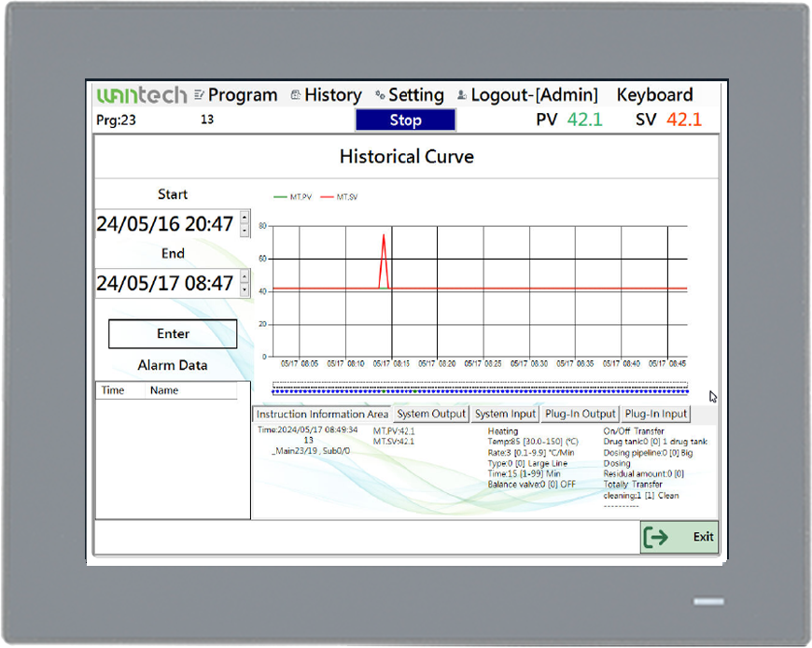The height and width of the screenshot is (648, 812).
Task: Click the History log icon
Action: [x=295, y=94]
